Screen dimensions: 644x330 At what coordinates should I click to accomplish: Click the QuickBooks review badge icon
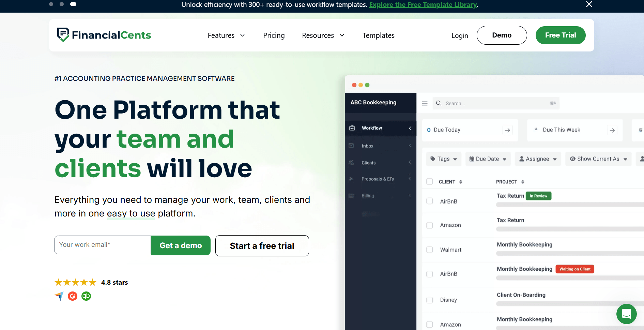[x=86, y=296]
